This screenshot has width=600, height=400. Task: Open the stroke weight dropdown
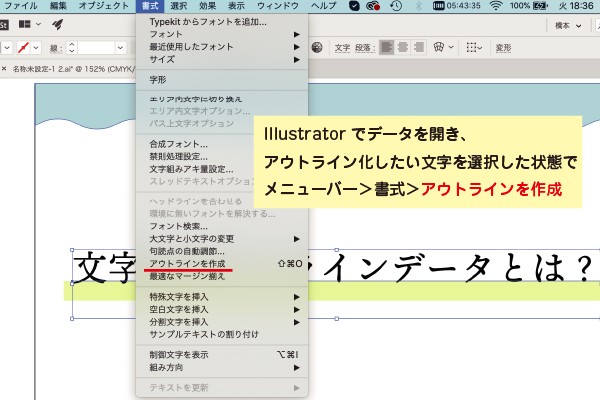[121, 48]
